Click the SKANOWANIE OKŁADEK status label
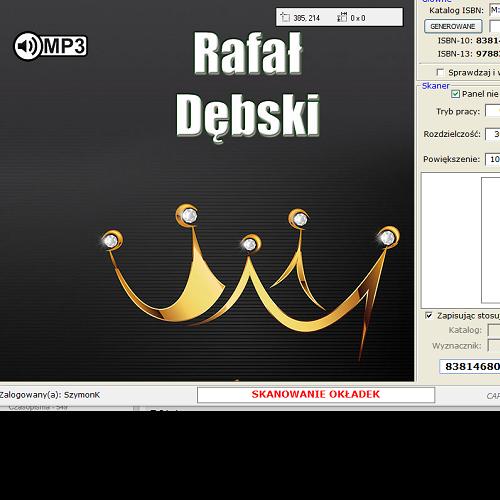The image size is (500, 500). pos(316,394)
